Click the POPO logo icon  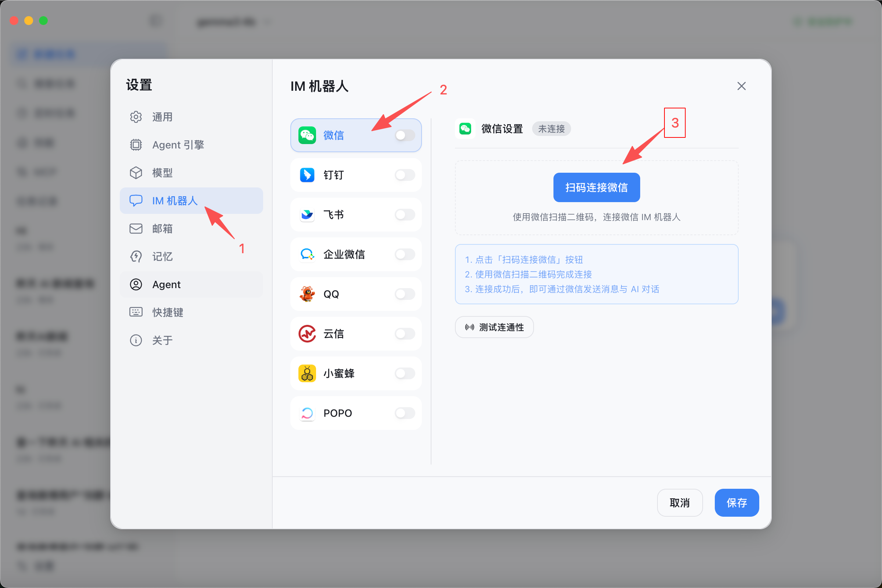[x=307, y=413]
